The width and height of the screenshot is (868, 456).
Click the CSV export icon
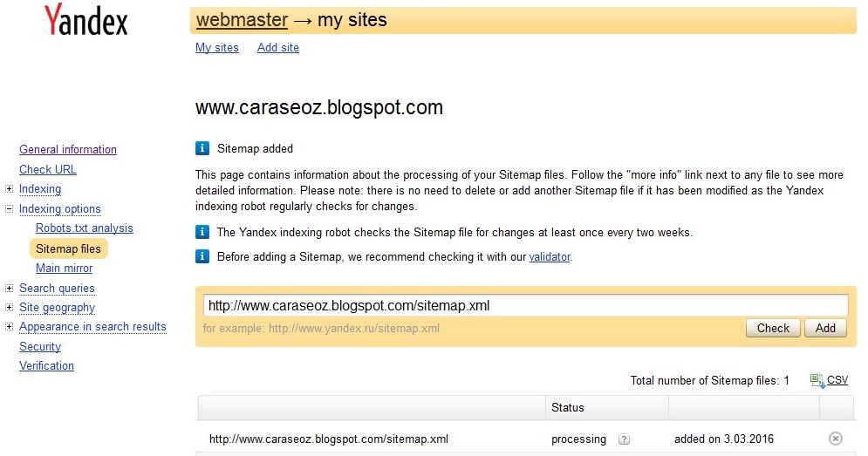point(817,380)
